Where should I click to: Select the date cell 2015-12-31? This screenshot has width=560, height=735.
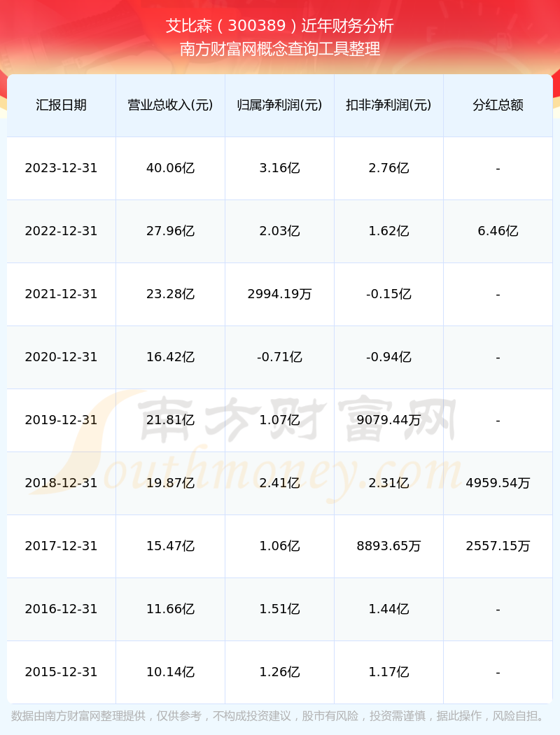62,672
